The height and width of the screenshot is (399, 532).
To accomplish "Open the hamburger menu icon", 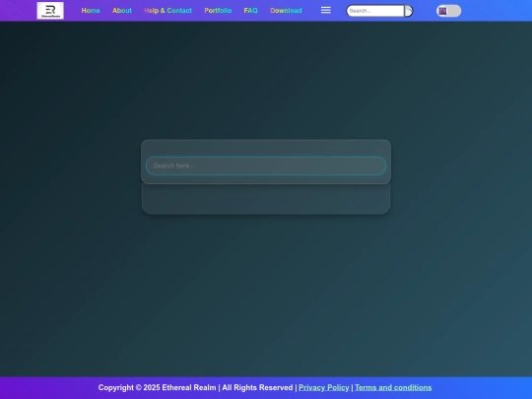I will click(x=326, y=10).
